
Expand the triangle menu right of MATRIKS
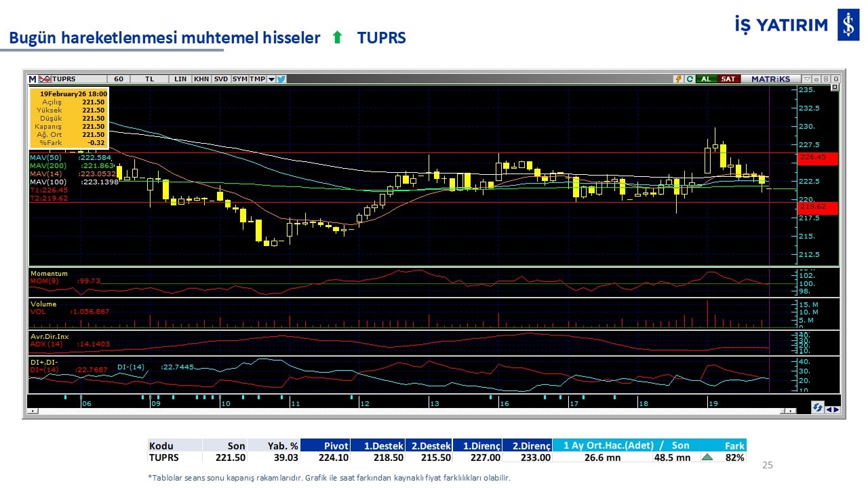coord(807,79)
